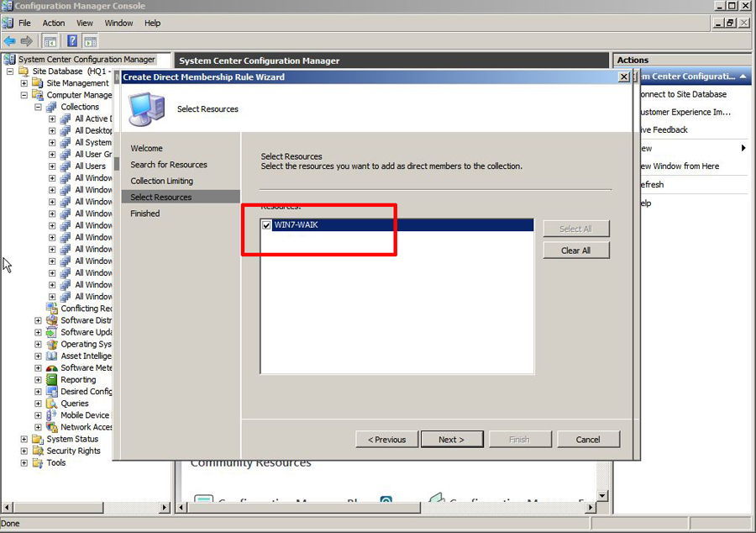The height and width of the screenshot is (533, 756).
Task: Cancel the Direct Membership Rule wizard
Action: 588,440
